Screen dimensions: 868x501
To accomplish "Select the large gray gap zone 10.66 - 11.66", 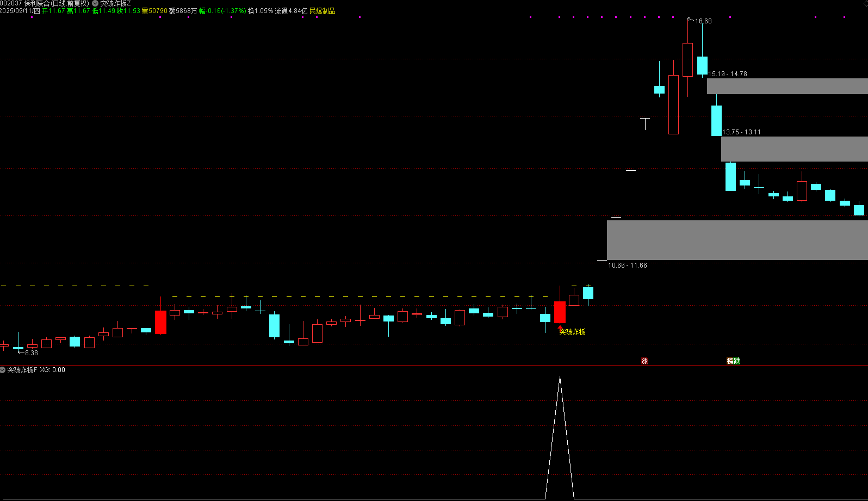I will [x=737, y=240].
